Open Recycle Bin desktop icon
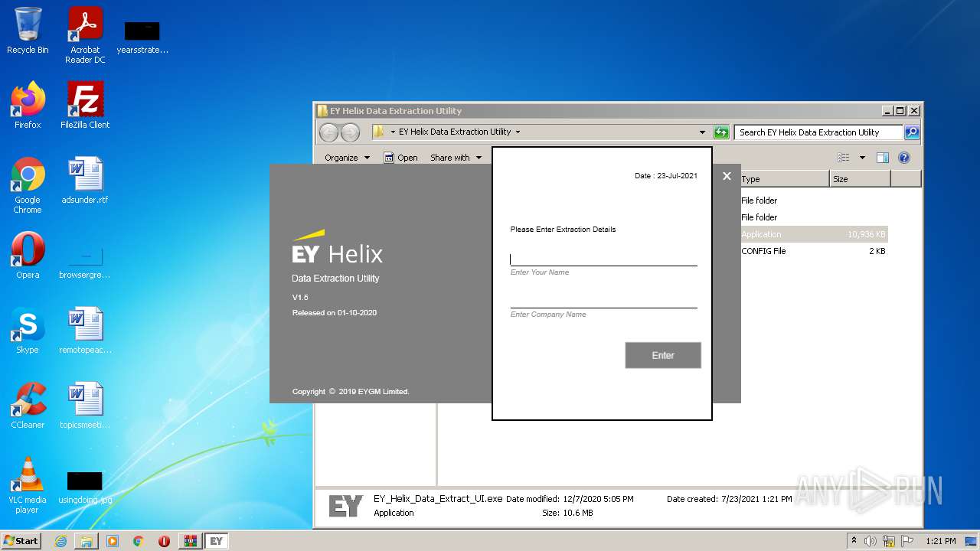The height and width of the screenshot is (551, 980). coord(28,31)
